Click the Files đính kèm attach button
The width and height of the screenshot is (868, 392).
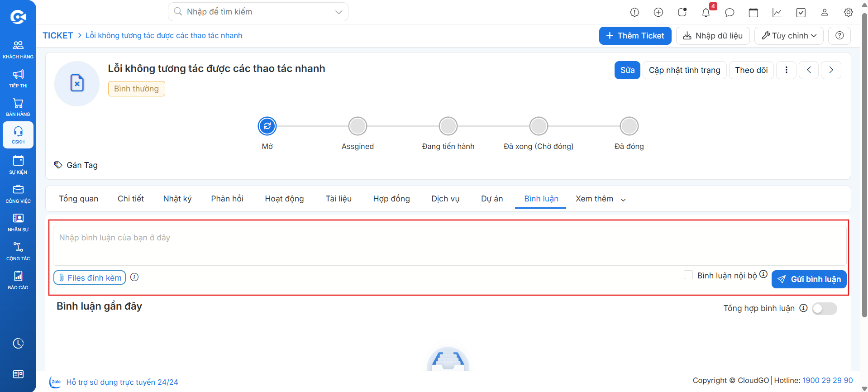pos(90,277)
